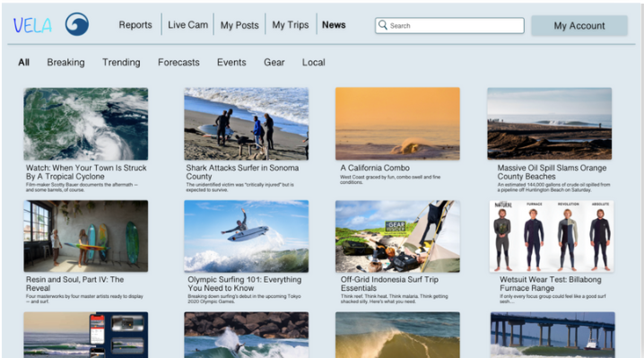644x358 pixels.
Task: Open 'Massive Oil Spill Slams Orange County' headline
Action: (x=552, y=172)
